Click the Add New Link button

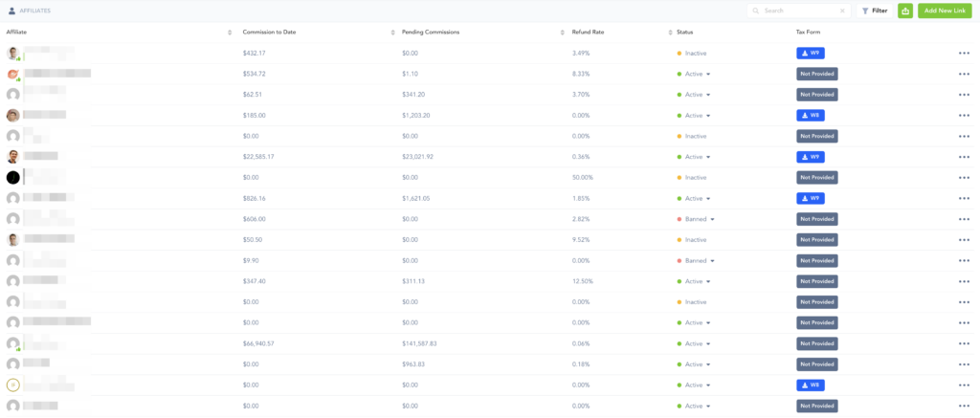945,11
